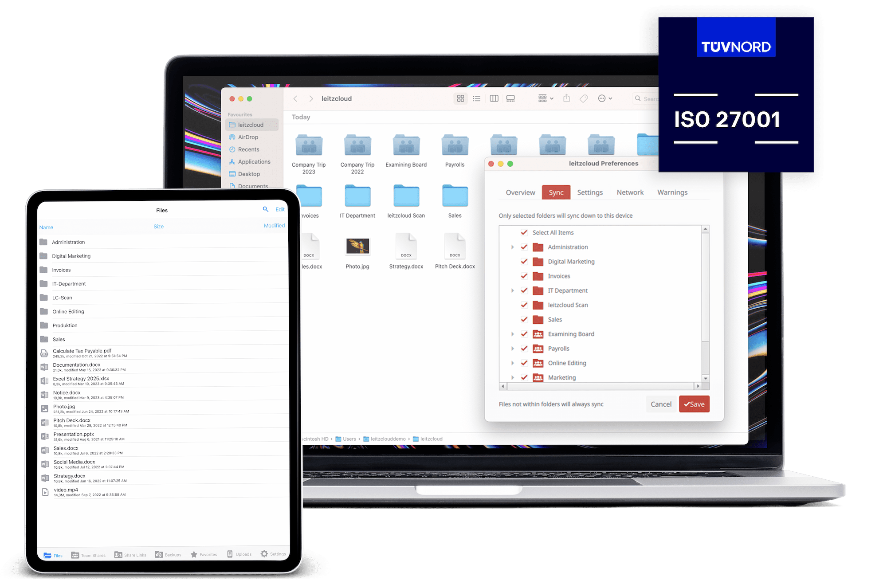The width and height of the screenshot is (887, 588).
Task: Click Cancel in leitzcloud Preferences
Action: coord(661,404)
